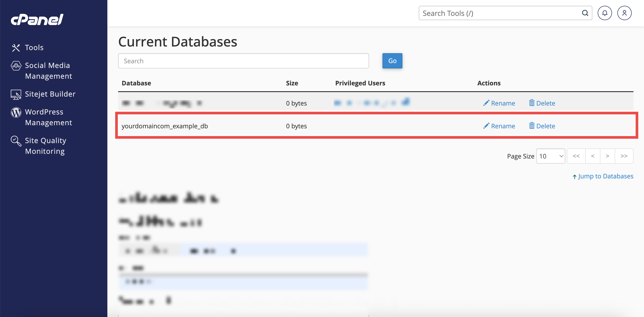This screenshot has height=317, width=644.
Task: Click the Privileged Users column header
Action: pos(360,83)
